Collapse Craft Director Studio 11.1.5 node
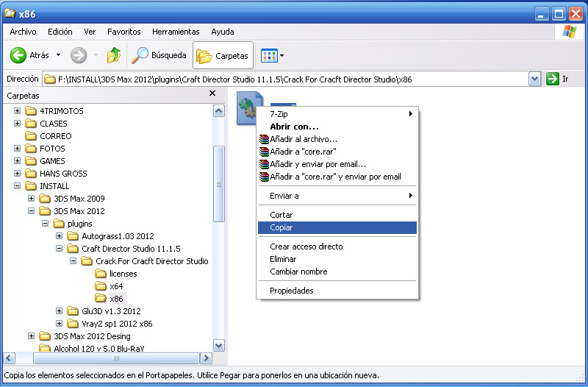The height and width of the screenshot is (387, 588). (x=59, y=249)
